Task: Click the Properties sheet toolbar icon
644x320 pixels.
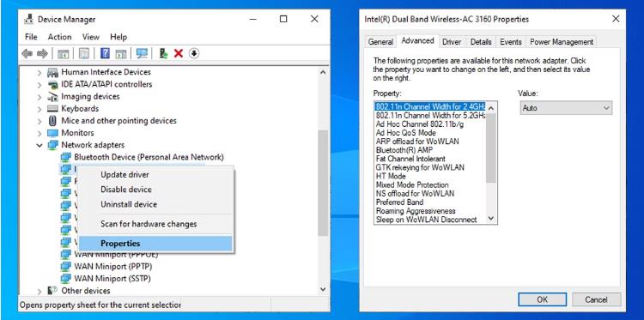Action: [84, 53]
